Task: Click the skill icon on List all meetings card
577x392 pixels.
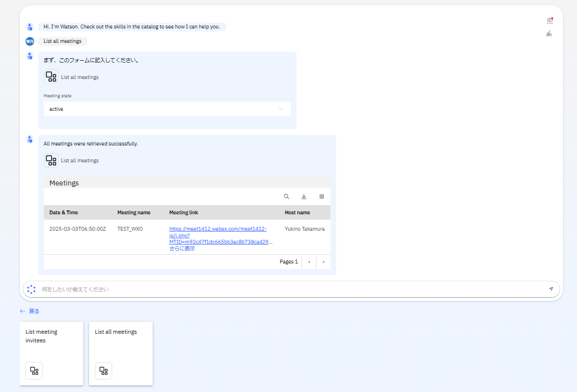Action: click(x=104, y=370)
